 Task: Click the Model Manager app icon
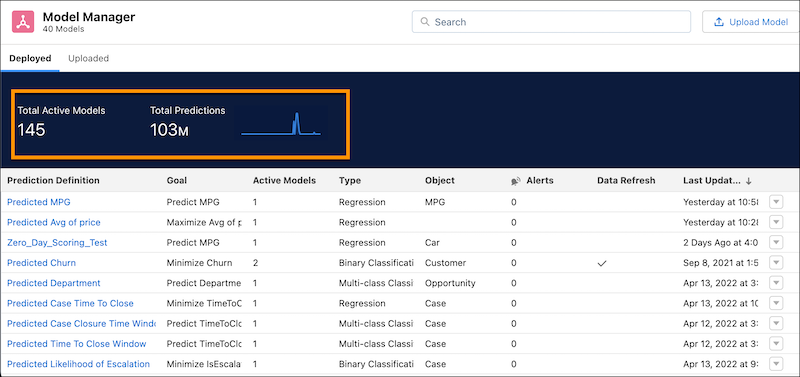(x=23, y=22)
